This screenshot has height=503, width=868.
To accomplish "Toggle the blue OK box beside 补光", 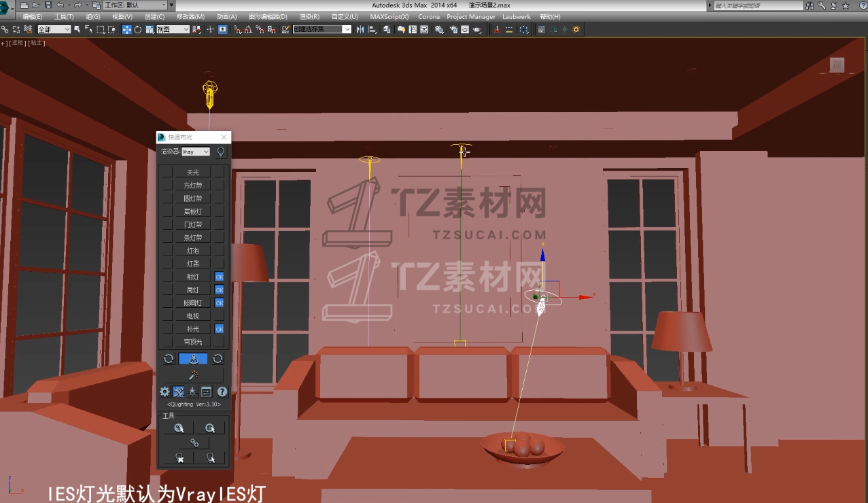I will pyautogui.click(x=219, y=329).
